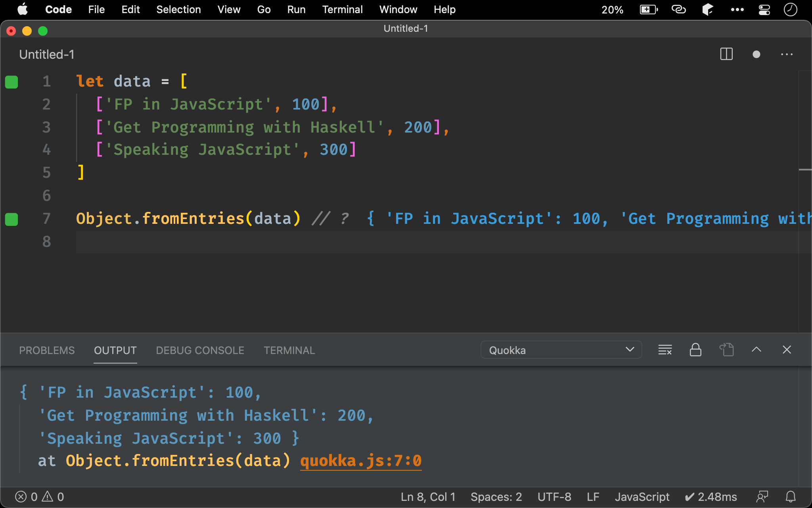This screenshot has height=508, width=812.
Task: Click the notifications bell icon
Action: coord(791,496)
